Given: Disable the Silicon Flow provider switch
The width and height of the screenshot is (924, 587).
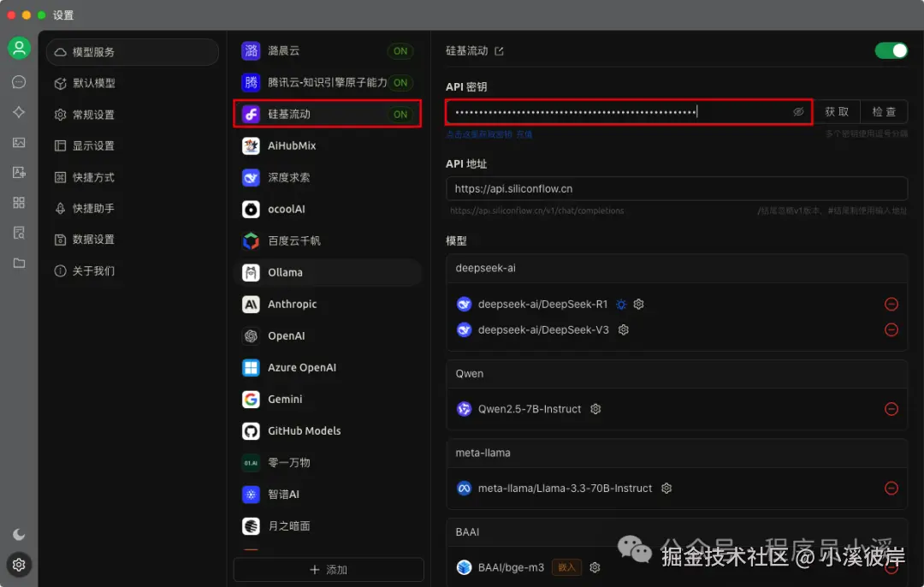Looking at the screenshot, I should (x=891, y=50).
